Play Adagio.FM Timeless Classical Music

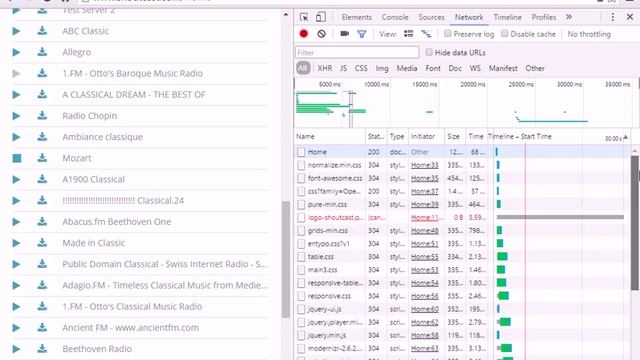[16, 285]
